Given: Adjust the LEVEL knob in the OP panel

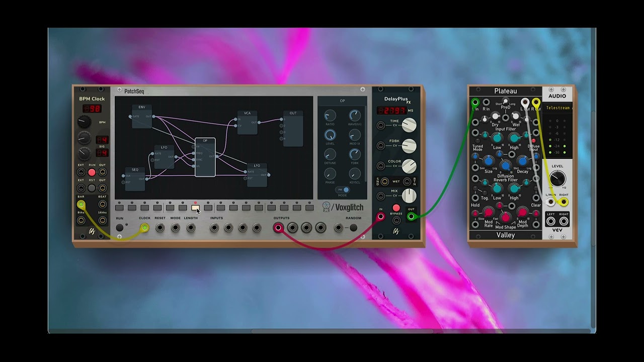Looking at the screenshot, I should (330, 135).
